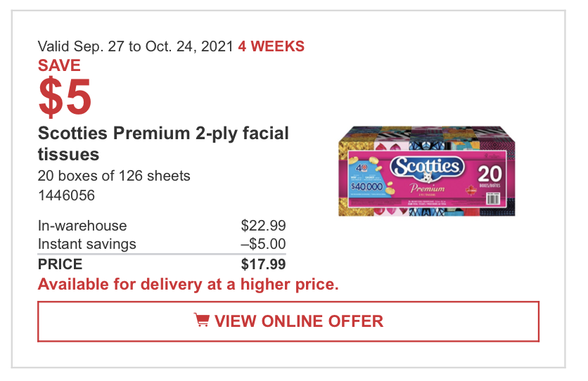Viewport: 588px width, 381px height.
Task: Click the $40,000 contest badge on package
Action: point(366,186)
